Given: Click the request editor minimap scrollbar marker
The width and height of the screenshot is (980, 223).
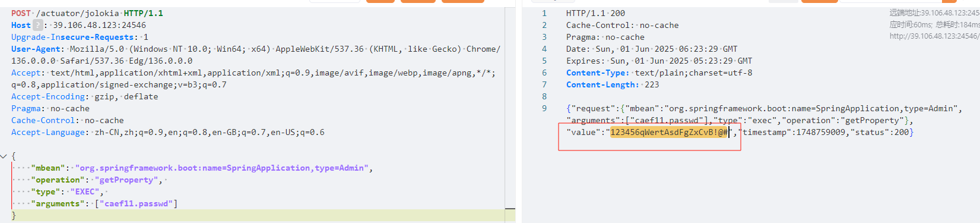Looking at the screenshot, I should tap(510, 209).
